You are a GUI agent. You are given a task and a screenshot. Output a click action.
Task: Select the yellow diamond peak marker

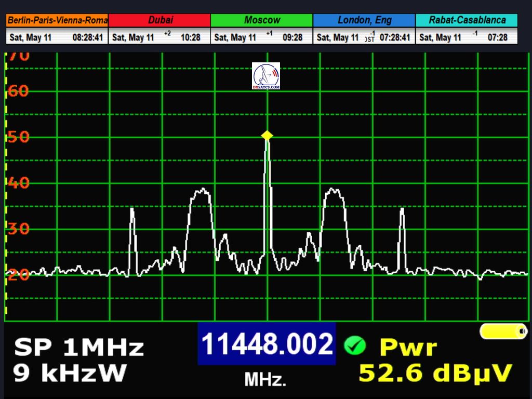pos(267,136)
